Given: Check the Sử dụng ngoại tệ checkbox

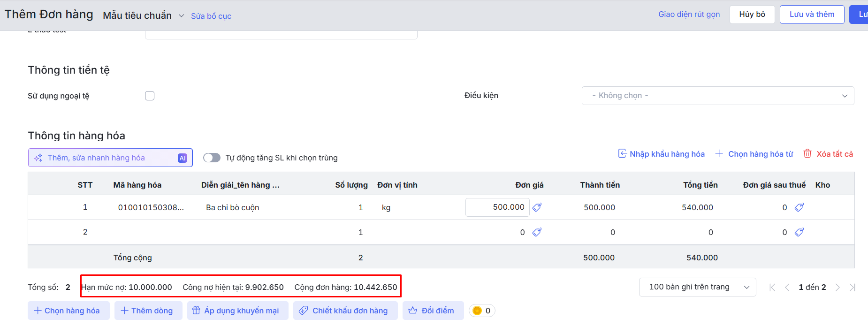Looking at the screenshot, I should click(x=150, y=96).
